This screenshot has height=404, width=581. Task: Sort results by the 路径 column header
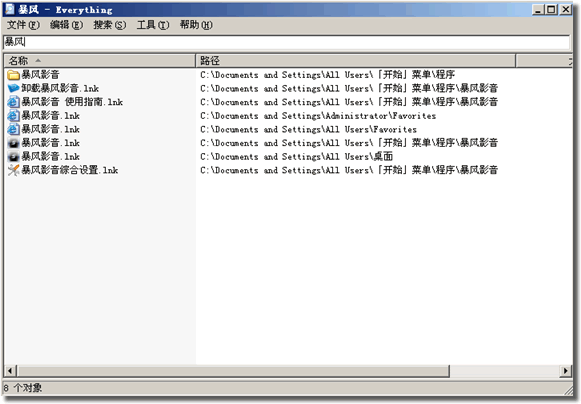point(355,61)
